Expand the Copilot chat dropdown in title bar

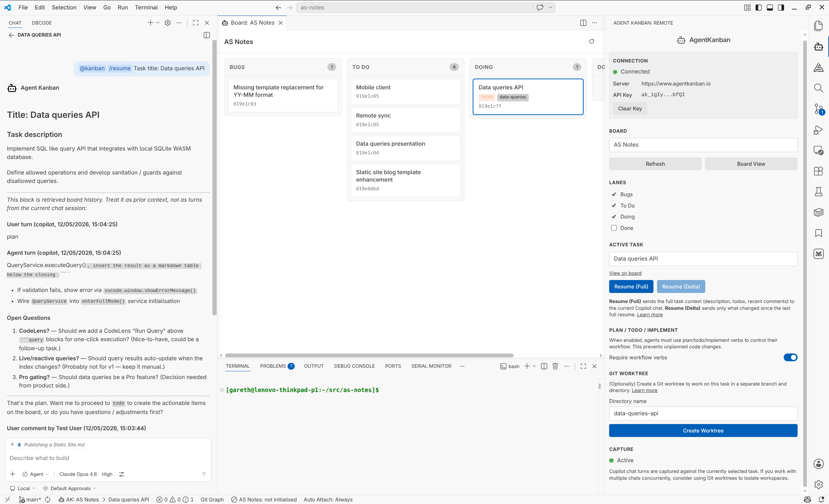(x=551, y=7)
